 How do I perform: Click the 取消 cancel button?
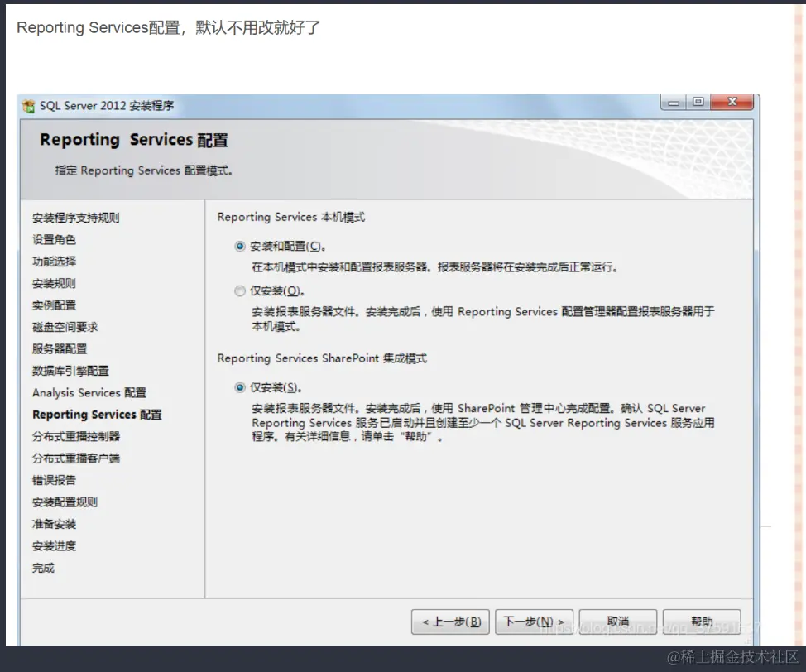click(618, 622)
